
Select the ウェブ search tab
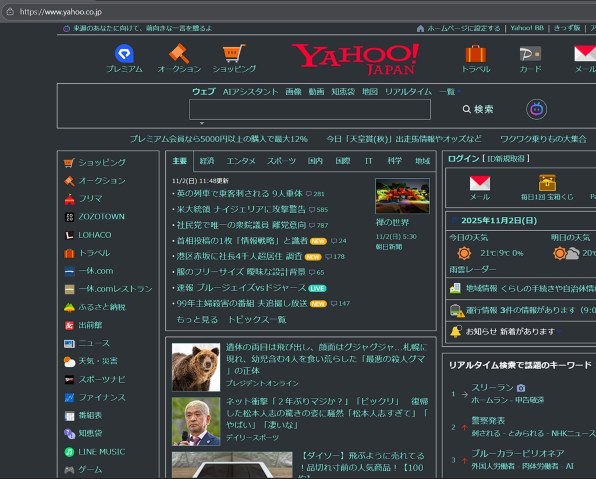click(204, 92)
